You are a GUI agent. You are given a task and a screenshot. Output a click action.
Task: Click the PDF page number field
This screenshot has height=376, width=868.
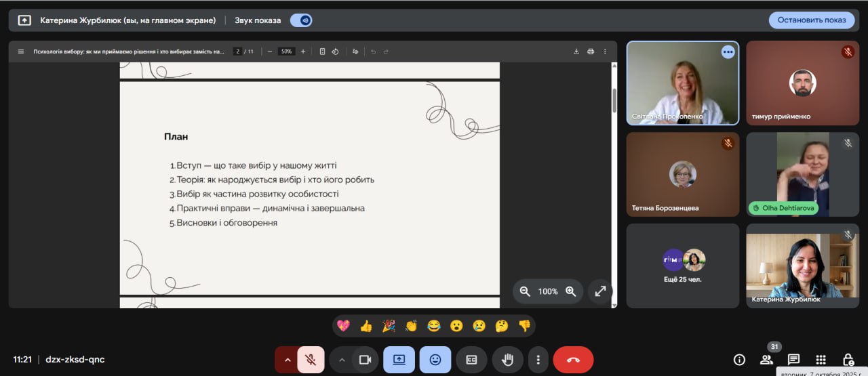point(237,51)
